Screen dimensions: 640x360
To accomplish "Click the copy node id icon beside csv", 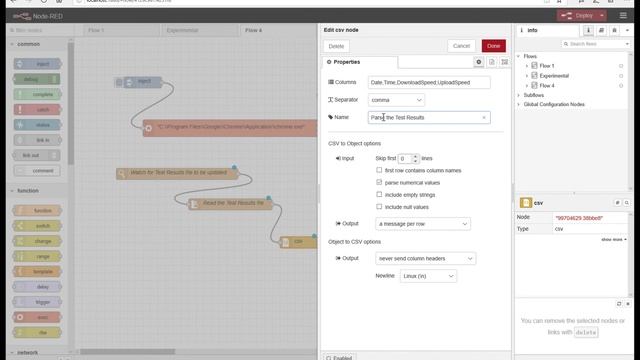I will [x=618, y=203].
